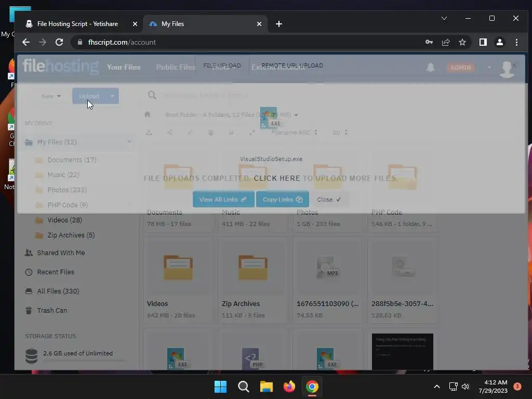
Task: Open the tab search chevron
Action: (x=444, y=18)
